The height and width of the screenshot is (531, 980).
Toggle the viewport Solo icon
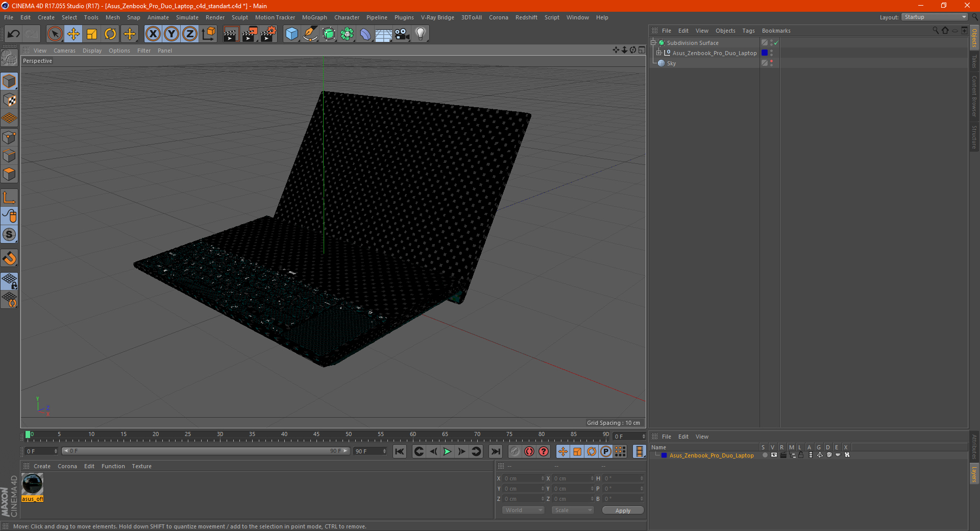(9, 235)
